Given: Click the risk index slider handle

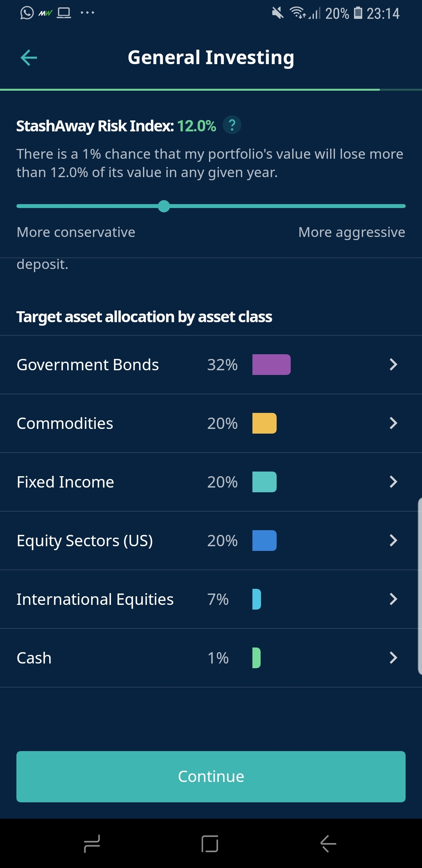Looking at the screenshot, I should (164, 206).
